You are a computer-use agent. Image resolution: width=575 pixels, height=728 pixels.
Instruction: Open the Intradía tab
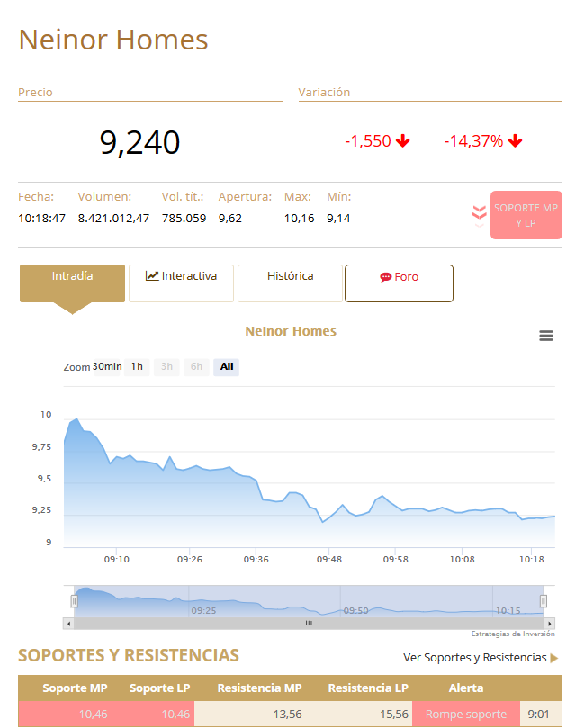pos(72,277)
